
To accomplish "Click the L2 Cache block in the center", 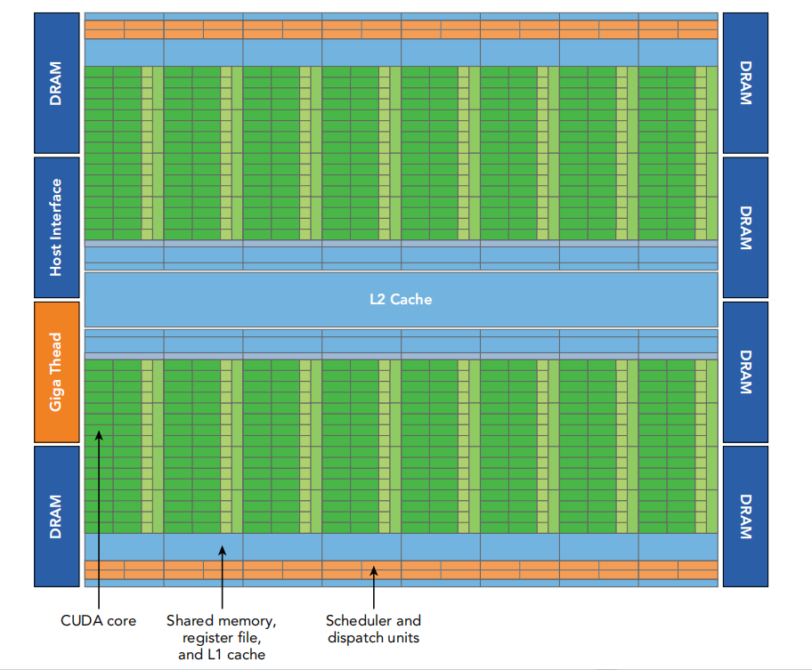I will pos(401,299).
